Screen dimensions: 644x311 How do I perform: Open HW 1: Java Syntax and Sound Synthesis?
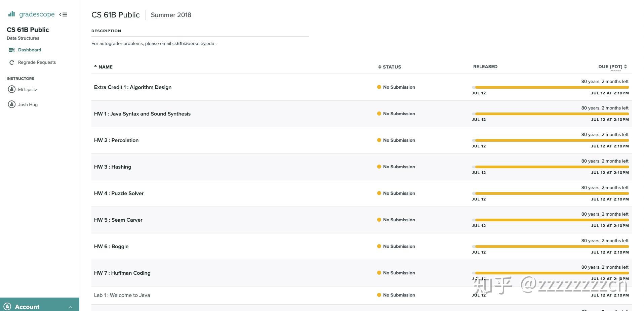click(142, 114)
